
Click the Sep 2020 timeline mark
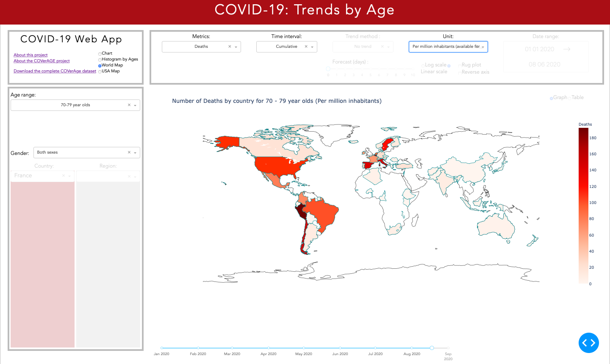click(448, 356)
